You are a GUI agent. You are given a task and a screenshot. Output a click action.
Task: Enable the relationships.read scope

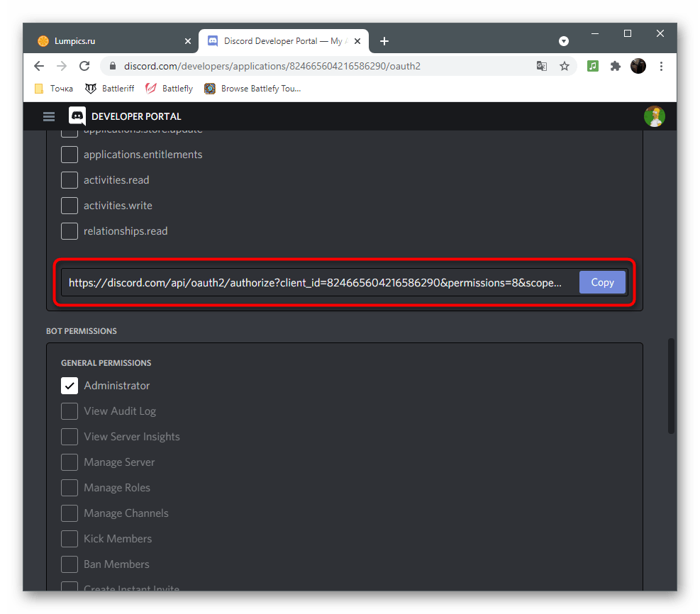tap(69, 230)
